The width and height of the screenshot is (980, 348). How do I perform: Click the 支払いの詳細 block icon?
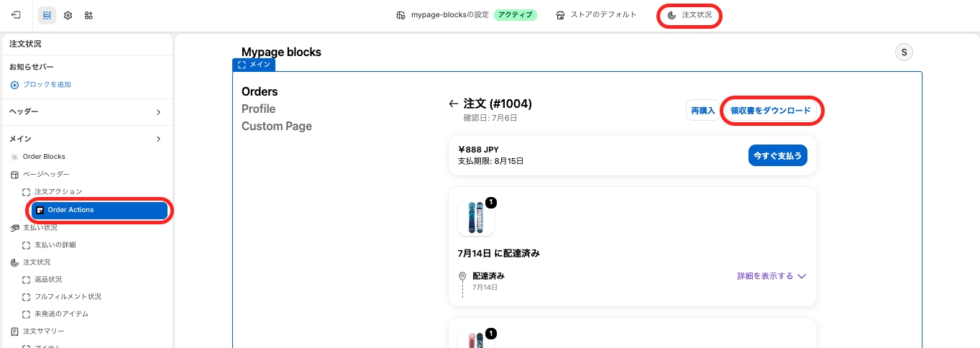coord(27,245)
